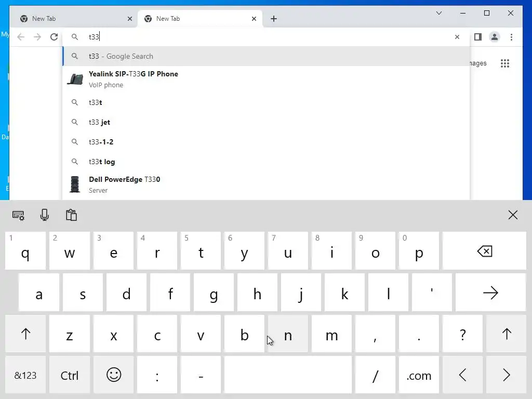Tap the comma key
Viewport: 532px width, 399px height.
point(375,334)
